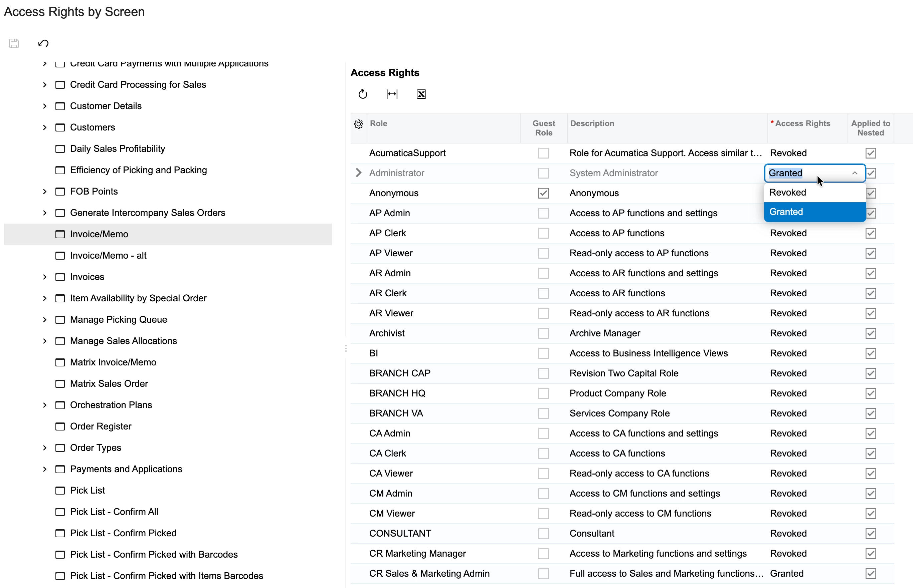Expand the Administrator role row
This screenshot has height=588, width=913.
[358, 173]
